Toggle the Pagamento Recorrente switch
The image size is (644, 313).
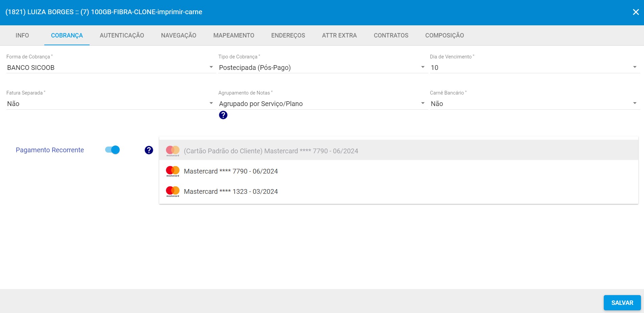[113, 150]
